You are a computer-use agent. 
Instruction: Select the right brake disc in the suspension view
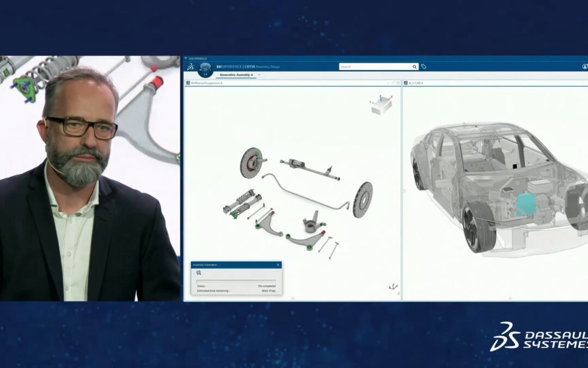click(x=363, y=200)
